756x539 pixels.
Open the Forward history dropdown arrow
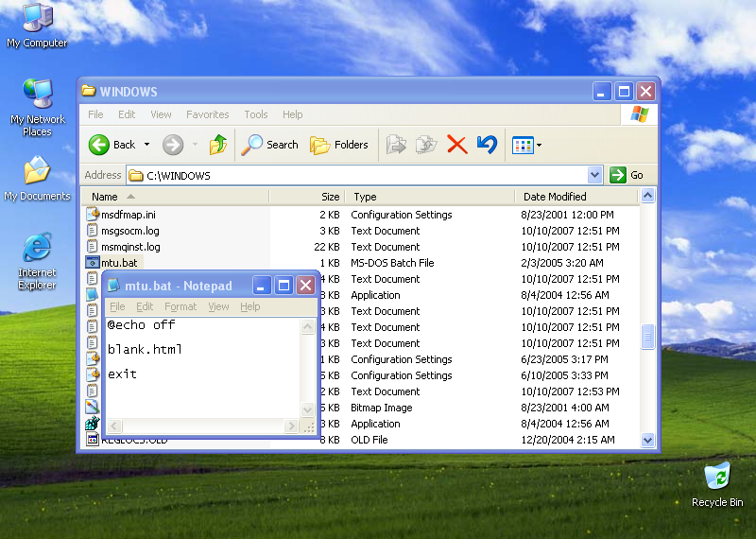(195, 145)
